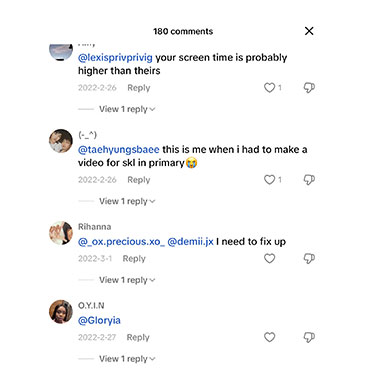Viewport: 366px width, 387px height.
Task: Expand View 1 reply under screen time comment
Action: pyautogui.click(x=127, y=109)
